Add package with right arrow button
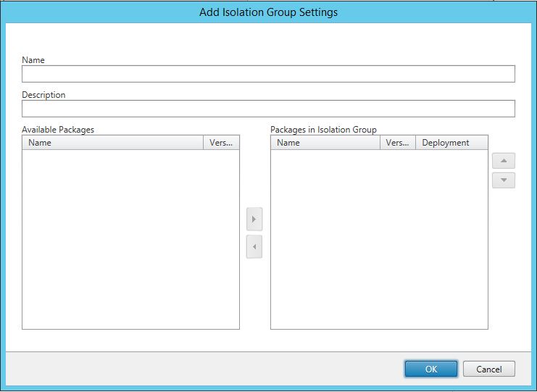 tap(254, 219)
